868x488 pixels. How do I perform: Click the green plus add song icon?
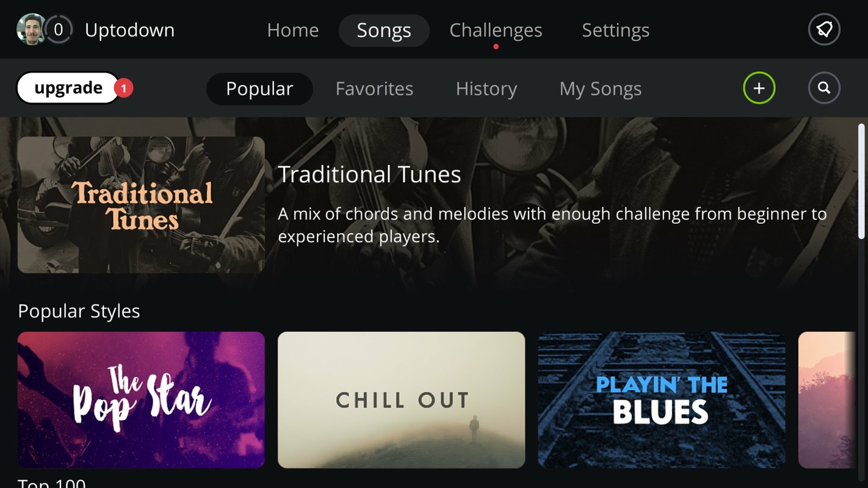[759, 88]
